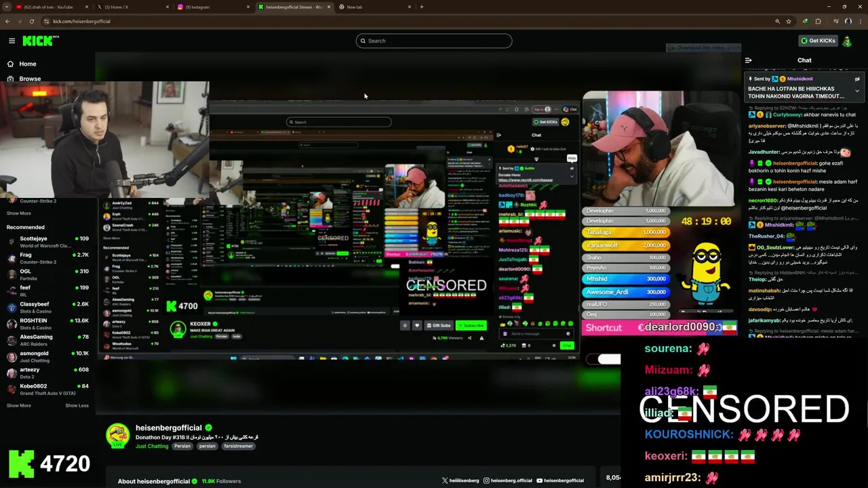Open the asmongold channel
Viewport: 868px width, 488px height.
pos(47,356)
